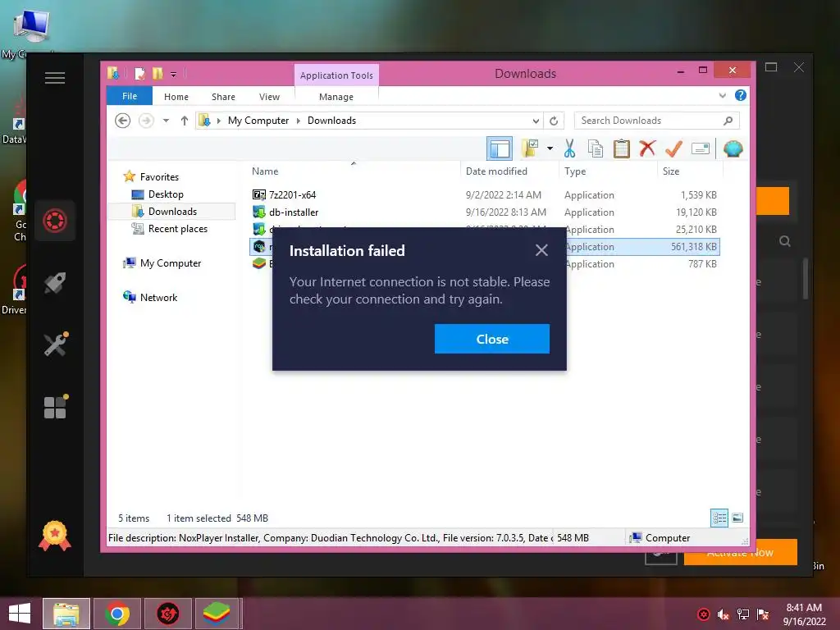The height and width of the screenshot is (630, 840).
Task: Select Downloads in the navigation pane
Action: click(x=172, y=212)
